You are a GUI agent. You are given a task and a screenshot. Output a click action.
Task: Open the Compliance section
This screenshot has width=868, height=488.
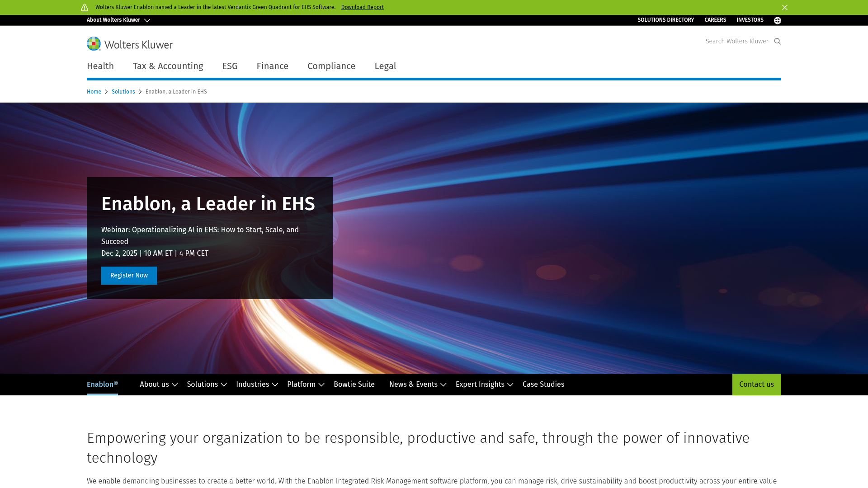pos(331,66)
